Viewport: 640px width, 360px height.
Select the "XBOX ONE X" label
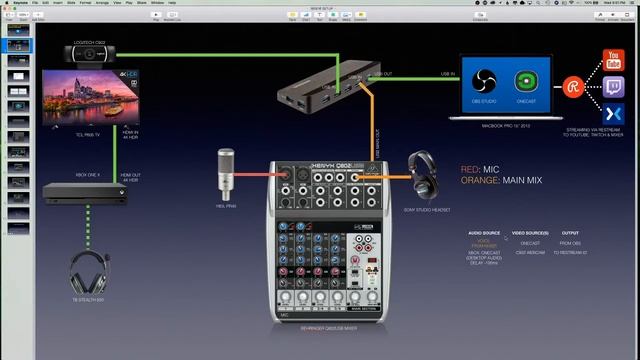88,175
